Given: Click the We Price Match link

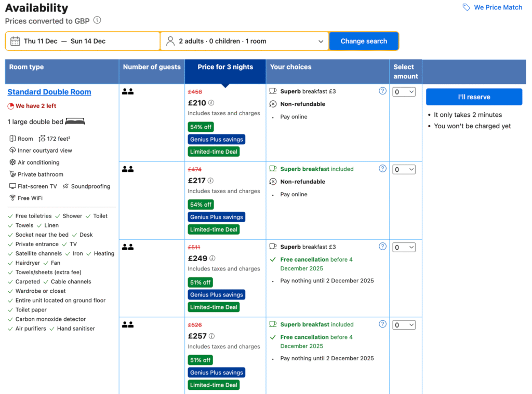Looking at the screenshot, I should coord(498,7).
